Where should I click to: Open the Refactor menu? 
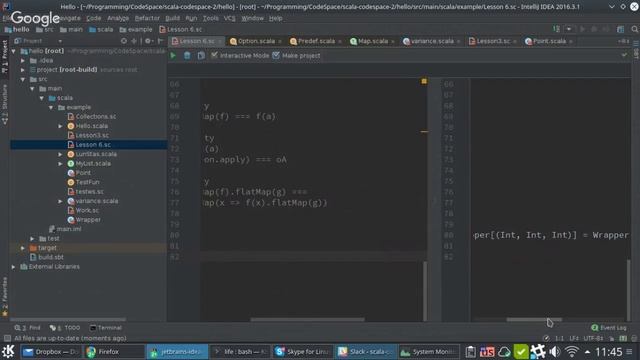[147, 18]
